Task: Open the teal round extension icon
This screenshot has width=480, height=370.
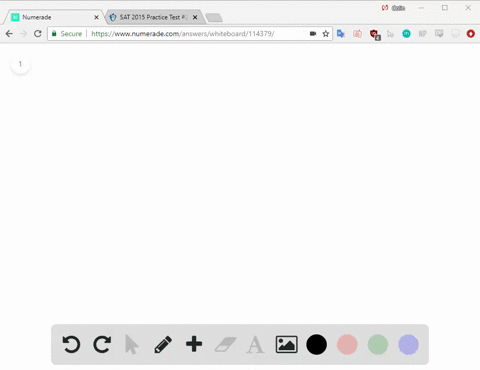Action: [x=406, y=34]
